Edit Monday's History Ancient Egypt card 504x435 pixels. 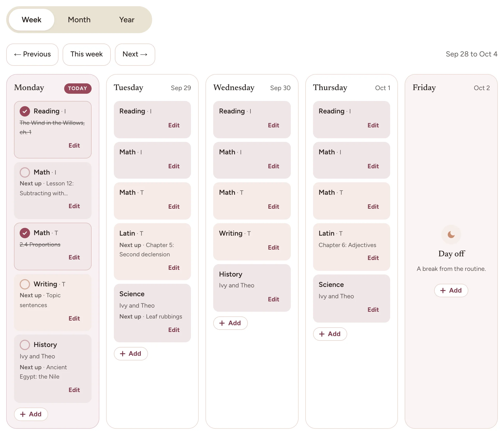[x=74, y=390]
